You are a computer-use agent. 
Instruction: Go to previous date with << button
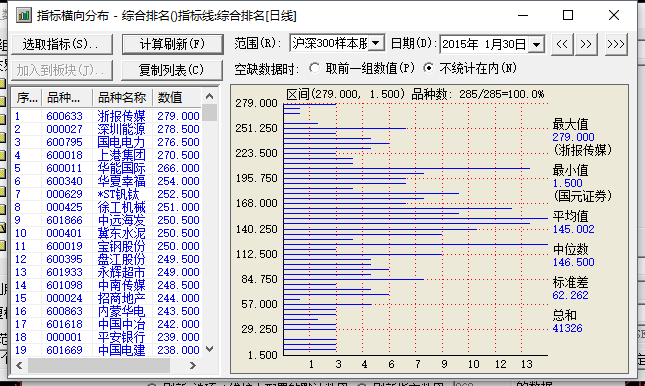click(562, 44)
